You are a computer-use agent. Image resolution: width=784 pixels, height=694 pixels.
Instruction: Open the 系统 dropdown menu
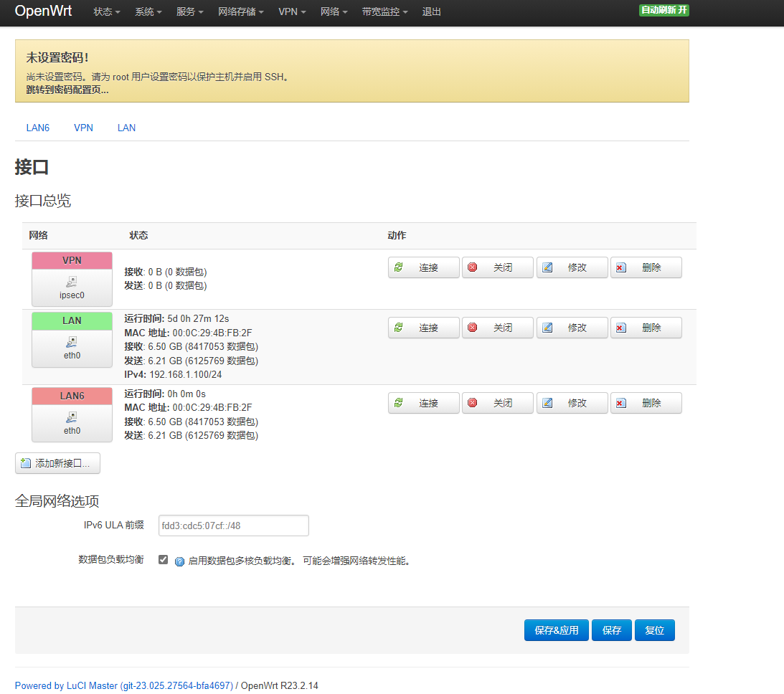(x=148, y=11)
